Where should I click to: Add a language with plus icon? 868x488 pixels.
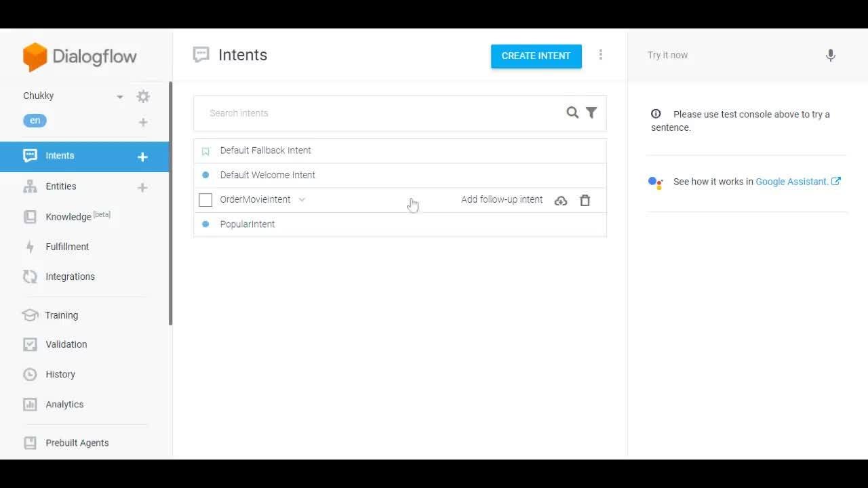click(143, 122)
